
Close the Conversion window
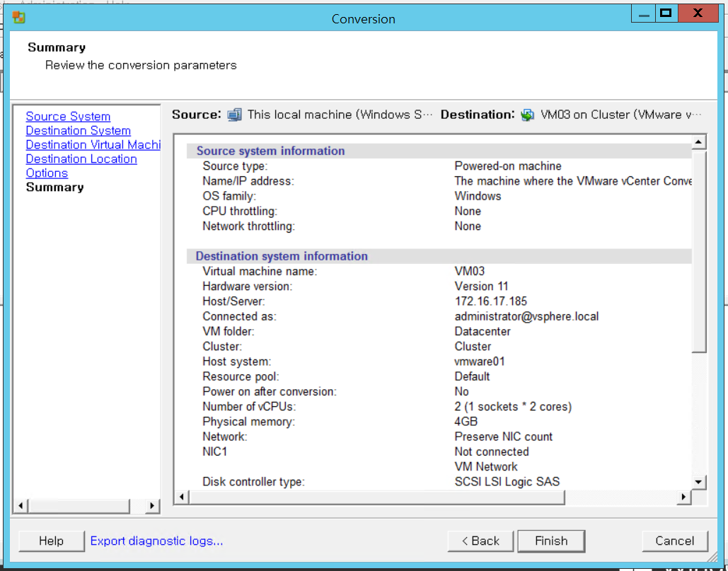click(698, 13)
